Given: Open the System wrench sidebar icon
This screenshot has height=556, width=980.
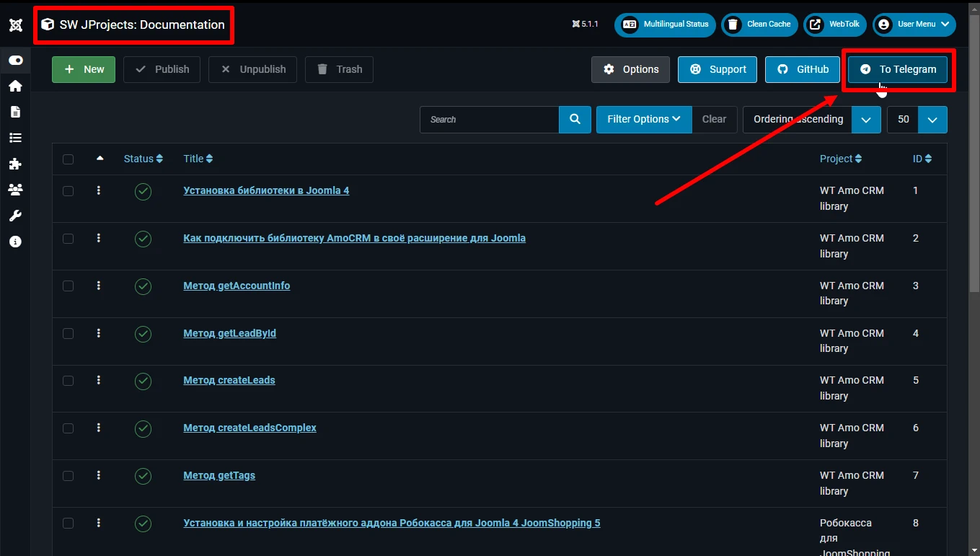Looking at the screenshot, I should [x=15, y=216].
